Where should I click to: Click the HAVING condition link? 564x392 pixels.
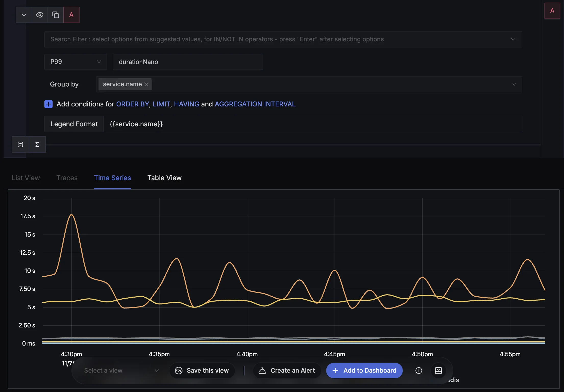click(x=187, y=104)
